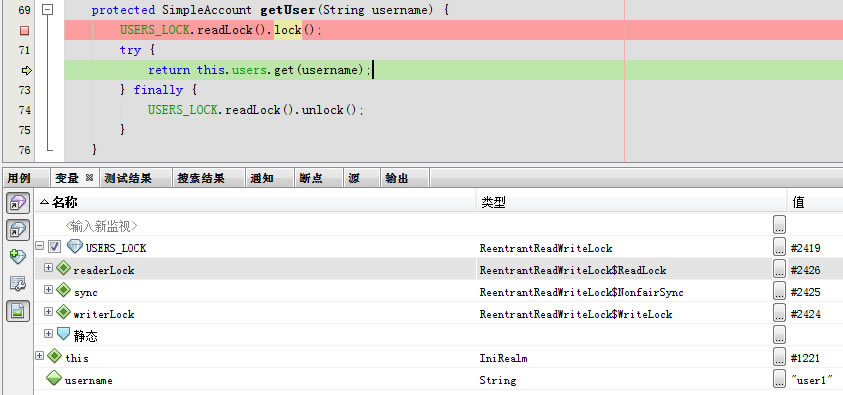
Task: Click the variable formatters settings sidebar icon
Action: (x=18, y=284)
